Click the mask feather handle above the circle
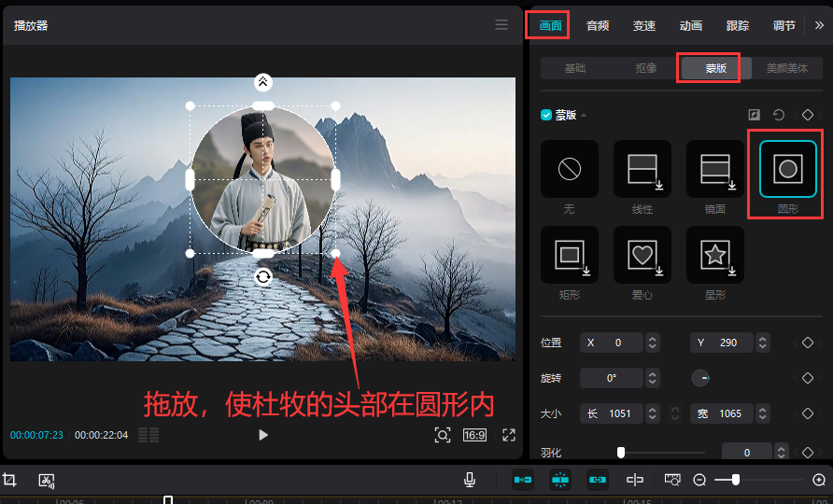833x504 pixels. coord(263,82)
